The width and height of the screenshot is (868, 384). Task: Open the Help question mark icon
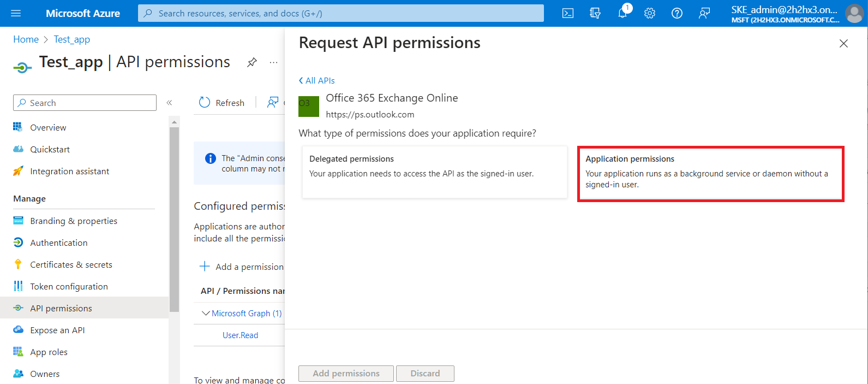pos(677,13)
